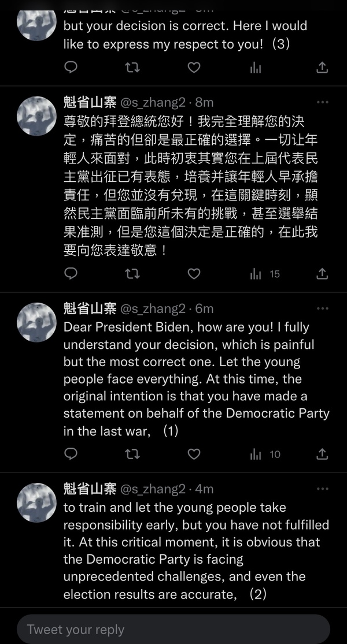Retweet the tweet ending with (3)
This screenshot has width=347, height=644.
pos(132,68)
